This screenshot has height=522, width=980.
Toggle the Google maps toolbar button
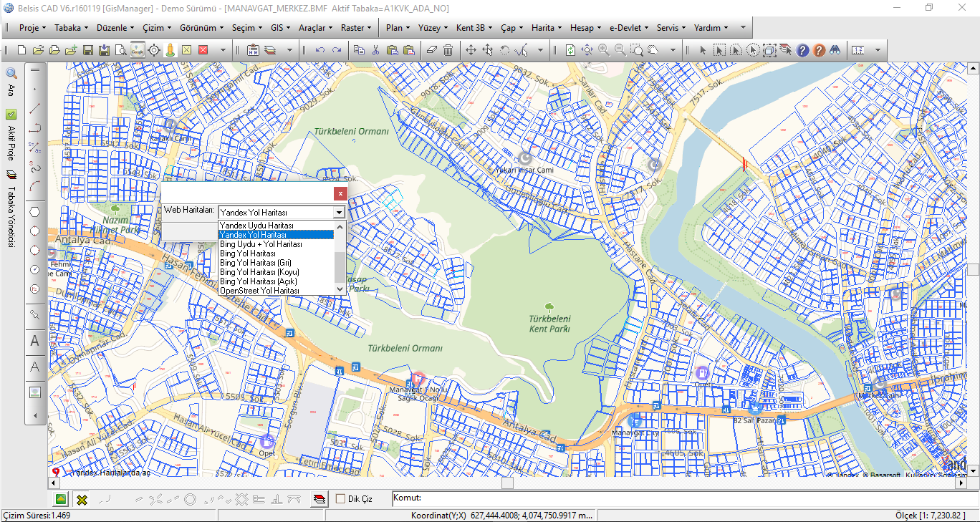(x=137, y=50)
